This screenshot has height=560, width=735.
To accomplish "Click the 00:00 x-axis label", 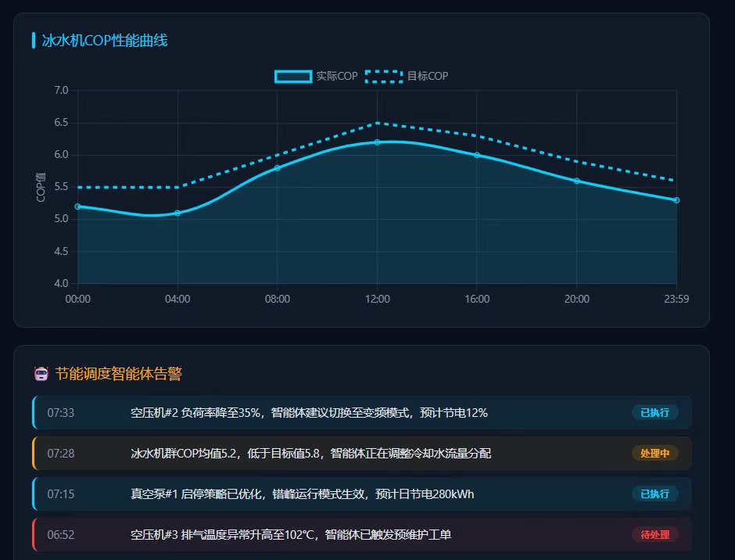I will click(x=78, y=300).
